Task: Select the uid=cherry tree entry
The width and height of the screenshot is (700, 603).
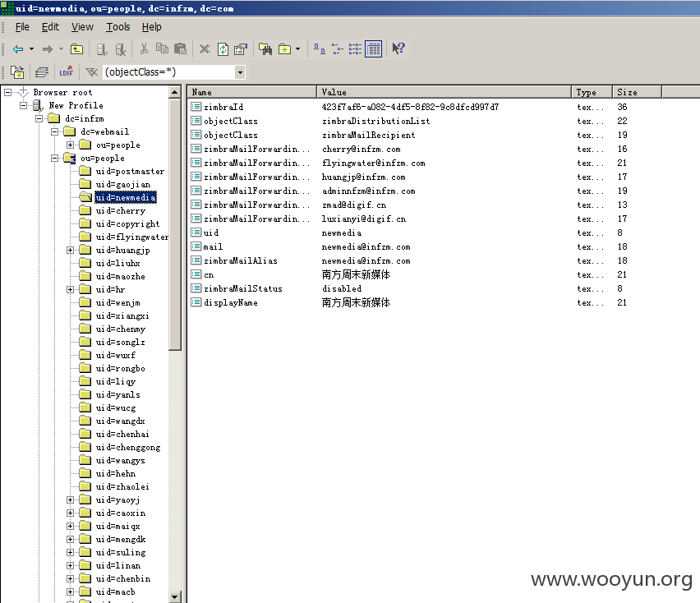Action: (120, 210)
